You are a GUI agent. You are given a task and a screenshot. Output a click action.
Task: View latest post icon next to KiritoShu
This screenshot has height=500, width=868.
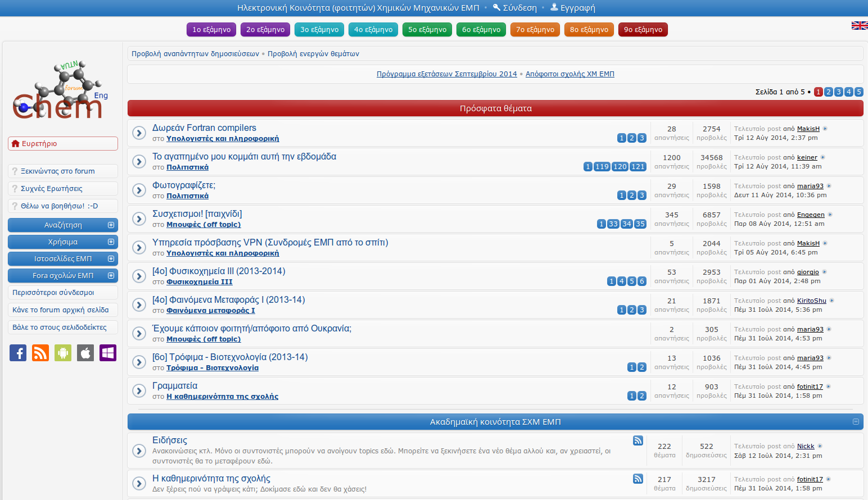pos(832,301)
